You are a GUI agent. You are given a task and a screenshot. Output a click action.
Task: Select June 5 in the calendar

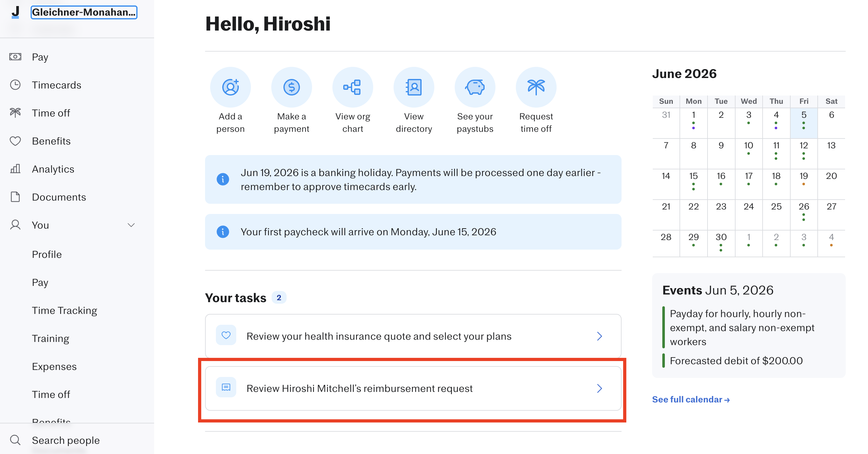pos(804,123)
